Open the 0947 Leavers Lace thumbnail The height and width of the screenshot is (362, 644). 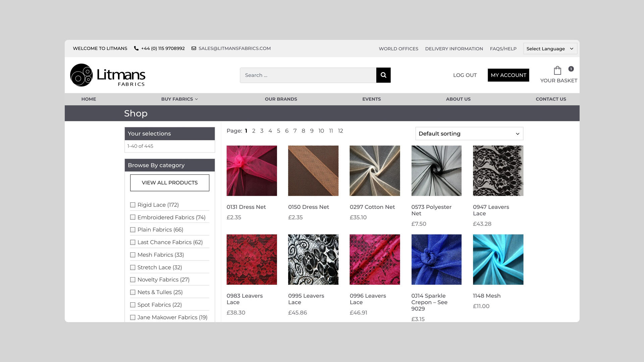pyautogui.click(x=498, y=171)
